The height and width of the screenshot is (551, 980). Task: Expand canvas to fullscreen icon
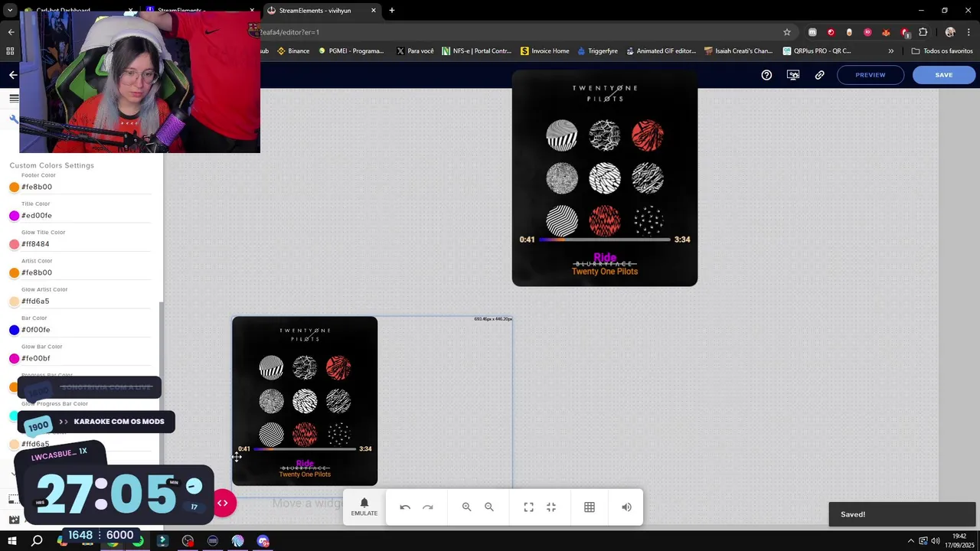(x=528, y=507)
